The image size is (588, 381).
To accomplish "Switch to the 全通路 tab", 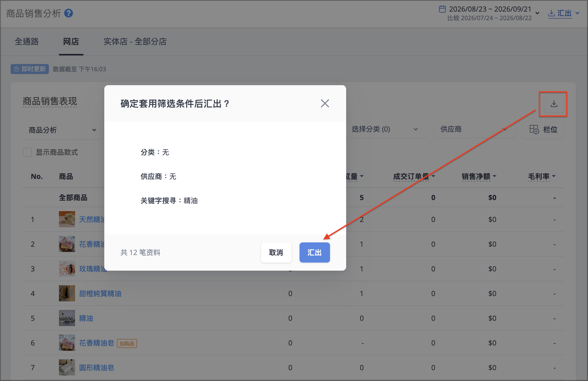I will 27,42.
